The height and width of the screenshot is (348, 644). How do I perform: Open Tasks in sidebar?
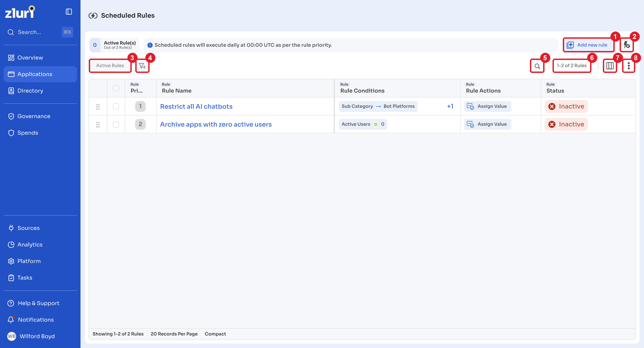40,278
